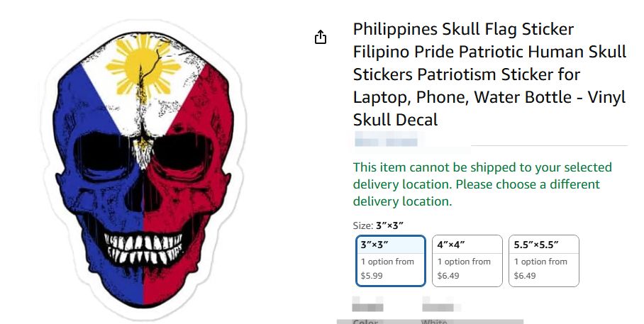Click the delivery location unavailable message
Image resolution: width=644 pixels, height=324 pixels.
coord(482,184)
